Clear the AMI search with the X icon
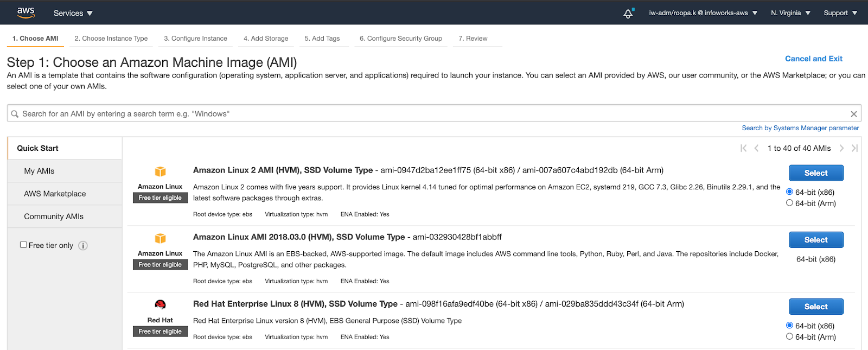The width and height of the screenshot is (868, 350). point(854,114)
